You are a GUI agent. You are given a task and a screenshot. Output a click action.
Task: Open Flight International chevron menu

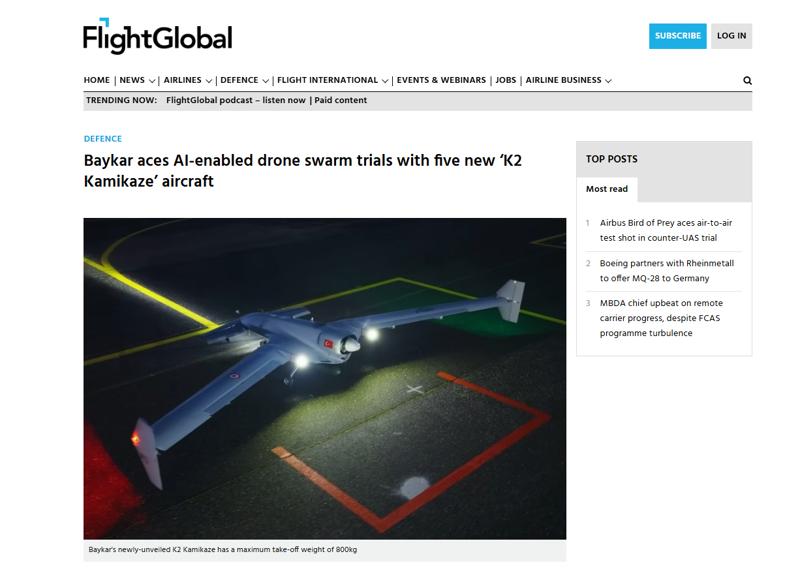click(x=385, y=81)
